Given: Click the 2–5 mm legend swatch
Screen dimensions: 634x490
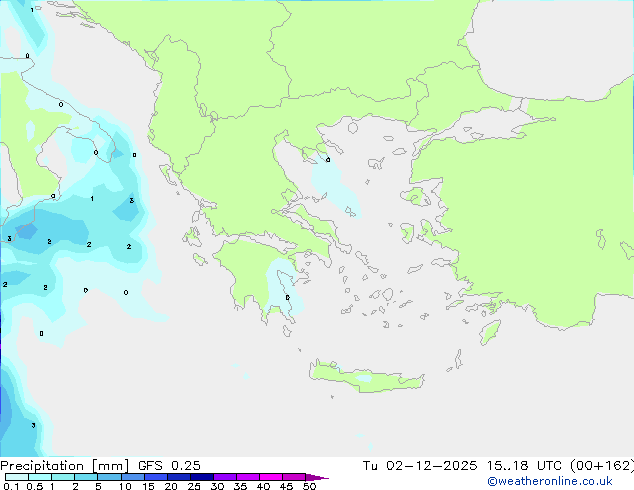Looking at the screenshot, I should point(86,477).
